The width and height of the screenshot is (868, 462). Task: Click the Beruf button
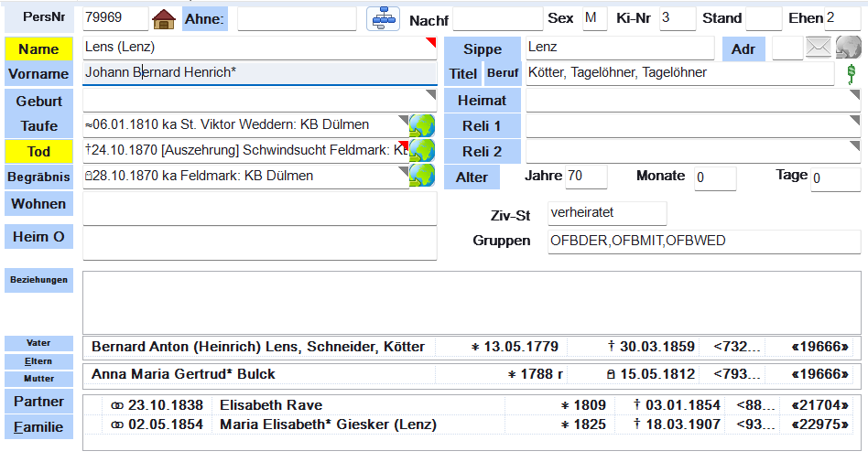point(503,74)
